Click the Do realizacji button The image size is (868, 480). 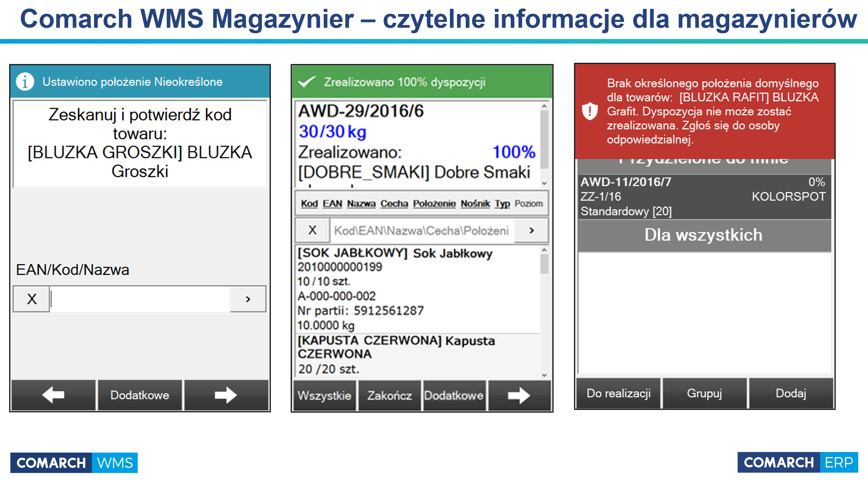[619, 393]
